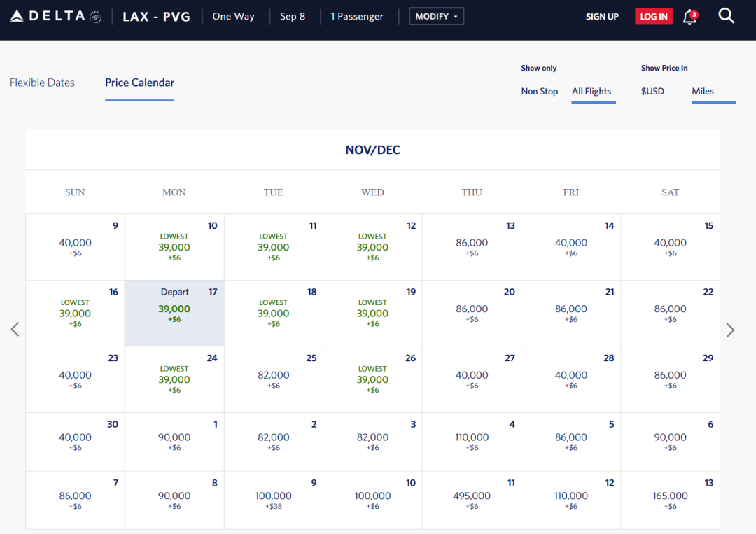The height and width of the screenshot is (534, 756).
Task: Switch prices to $USD
Action: pos(652,92)
